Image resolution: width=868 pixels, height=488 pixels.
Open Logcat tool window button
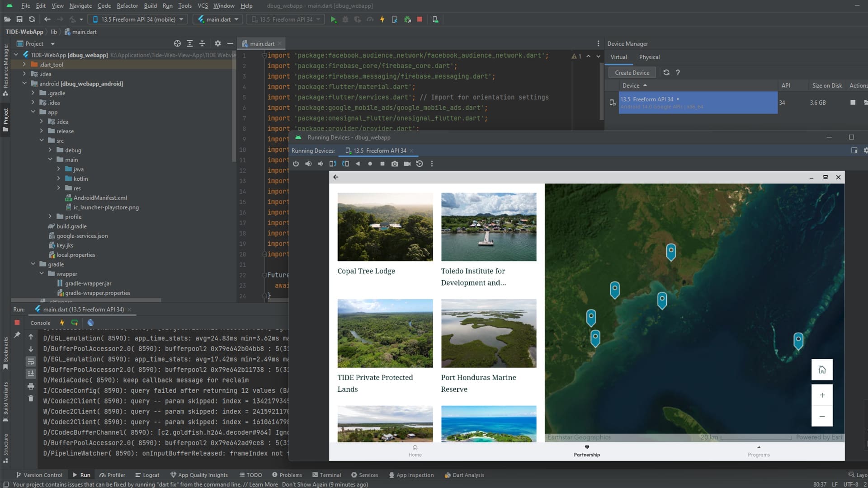click(147, 475)
